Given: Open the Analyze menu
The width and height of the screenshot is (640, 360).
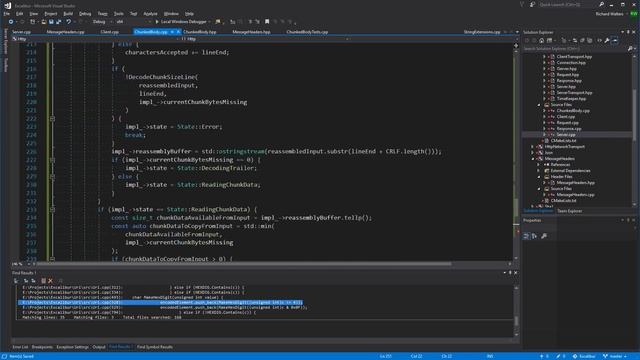Looking at the screenshot, I should coord(151,14).
